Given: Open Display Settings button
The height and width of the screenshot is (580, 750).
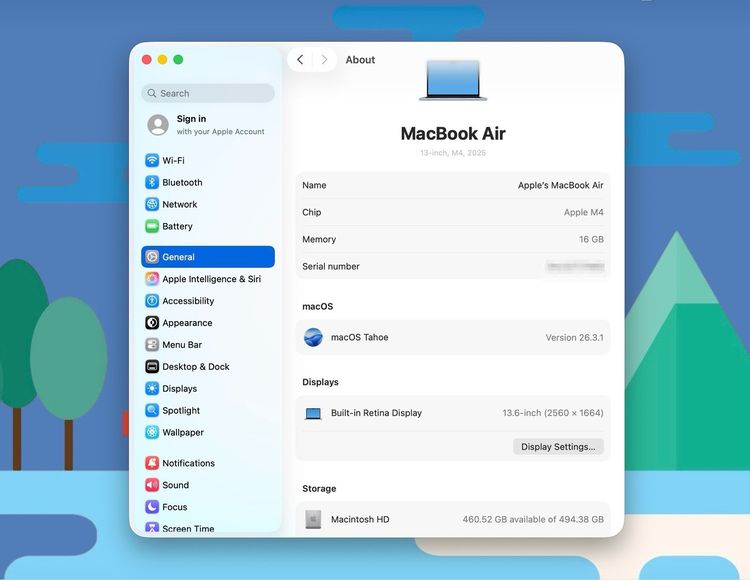Looking at the screenshot, I should pyautogui.click(x=558, y=447).
